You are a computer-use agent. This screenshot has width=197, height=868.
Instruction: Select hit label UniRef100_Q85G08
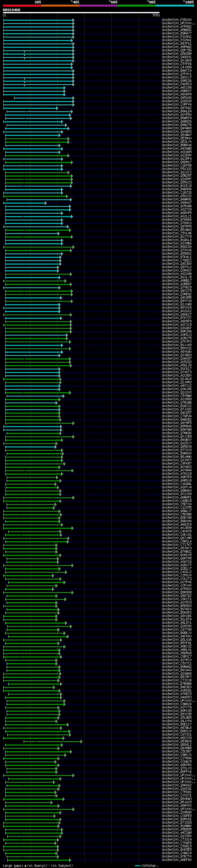coord(177,446)
